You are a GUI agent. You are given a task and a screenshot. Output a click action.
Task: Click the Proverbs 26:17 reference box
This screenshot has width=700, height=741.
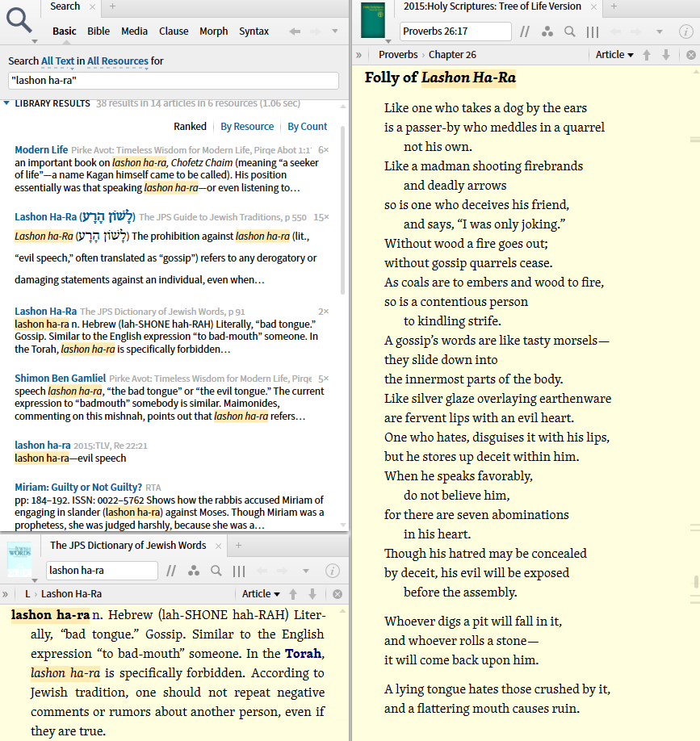[x=455, y=31]
